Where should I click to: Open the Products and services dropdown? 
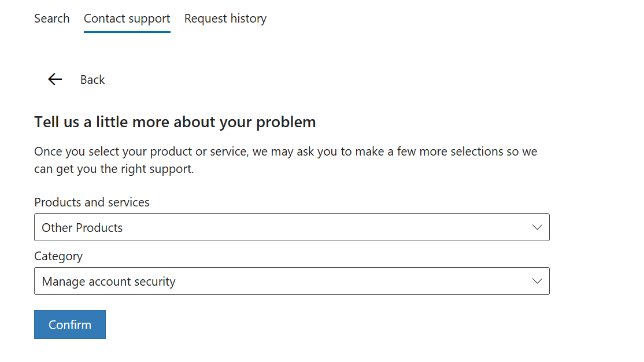(291, 227)
